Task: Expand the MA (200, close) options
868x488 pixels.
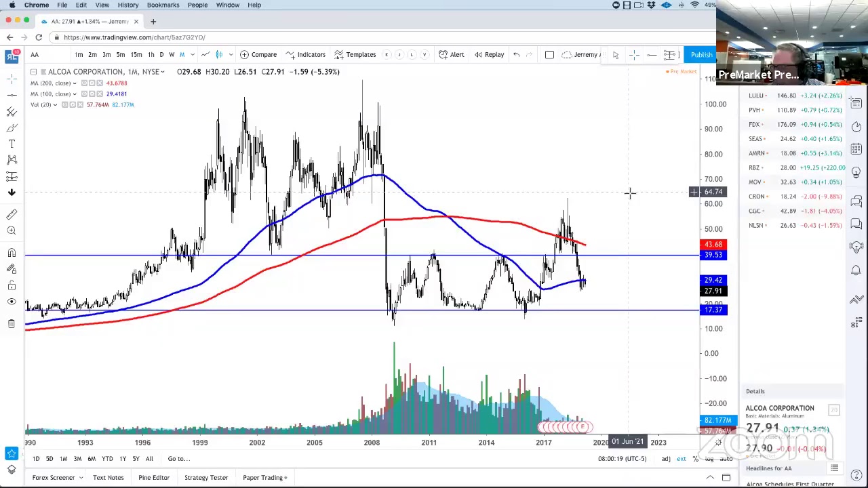Action: coord(75,83)
